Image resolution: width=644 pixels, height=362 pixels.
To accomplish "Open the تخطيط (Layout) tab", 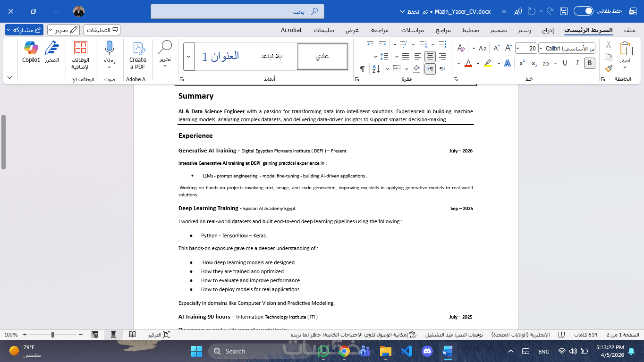I will (x=470, y=30).
